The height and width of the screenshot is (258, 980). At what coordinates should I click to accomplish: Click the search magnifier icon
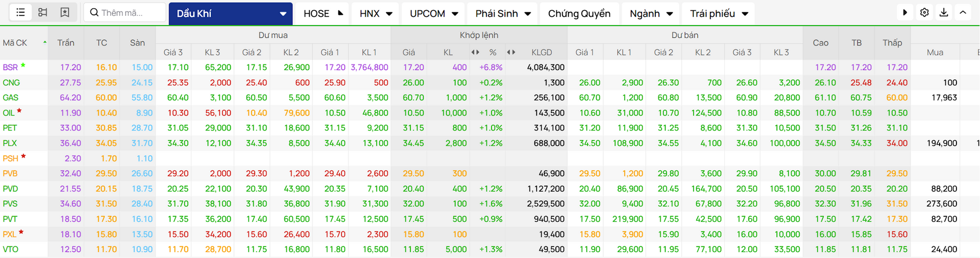94,12
